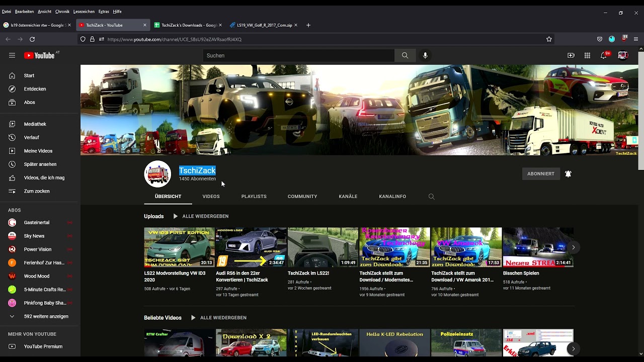Switch to LS19_VW_Golf_R_2017 browser tab

pyautogui.click(x=264, y=25)
